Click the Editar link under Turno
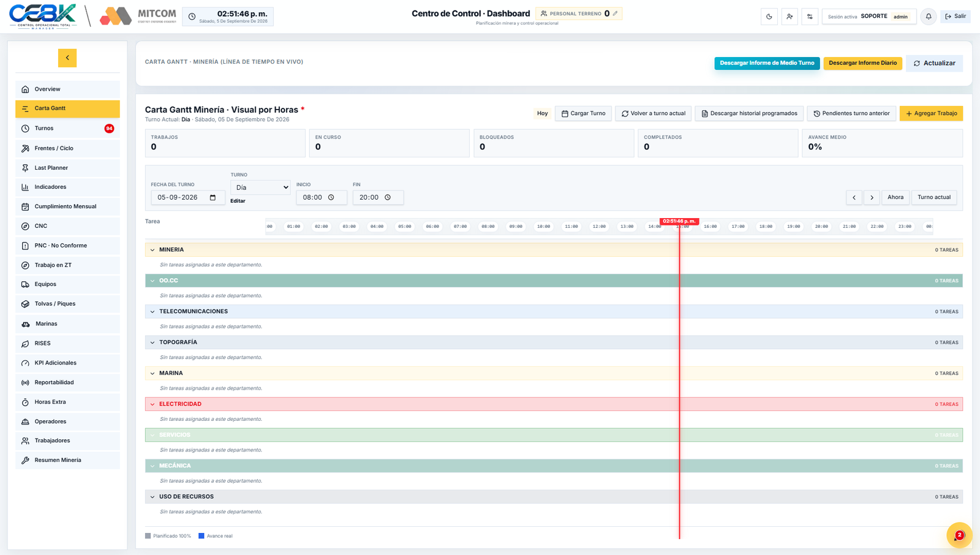 pyautogui.click(x=238, y=201)
